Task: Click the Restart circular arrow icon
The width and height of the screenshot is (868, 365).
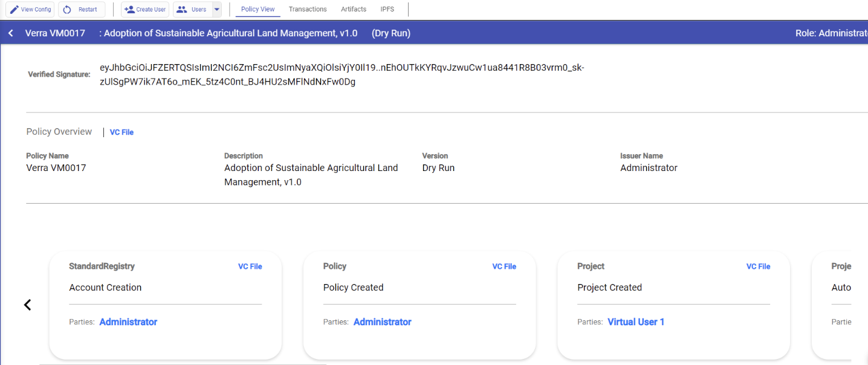Action: [x=67, y=10]
